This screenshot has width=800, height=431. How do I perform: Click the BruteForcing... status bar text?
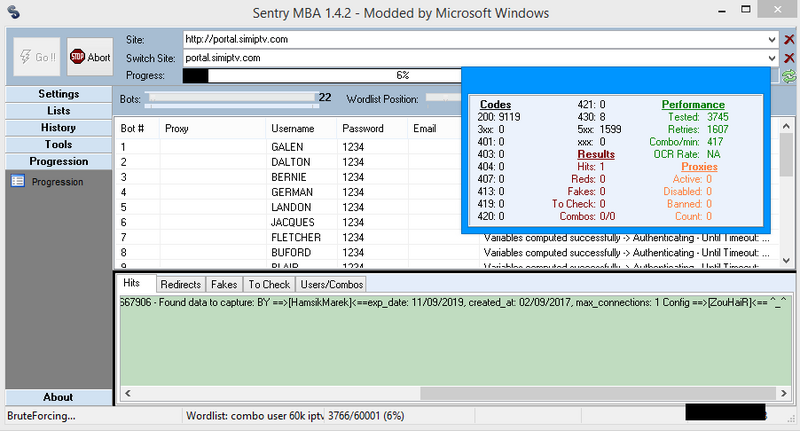tap(41, 416)
